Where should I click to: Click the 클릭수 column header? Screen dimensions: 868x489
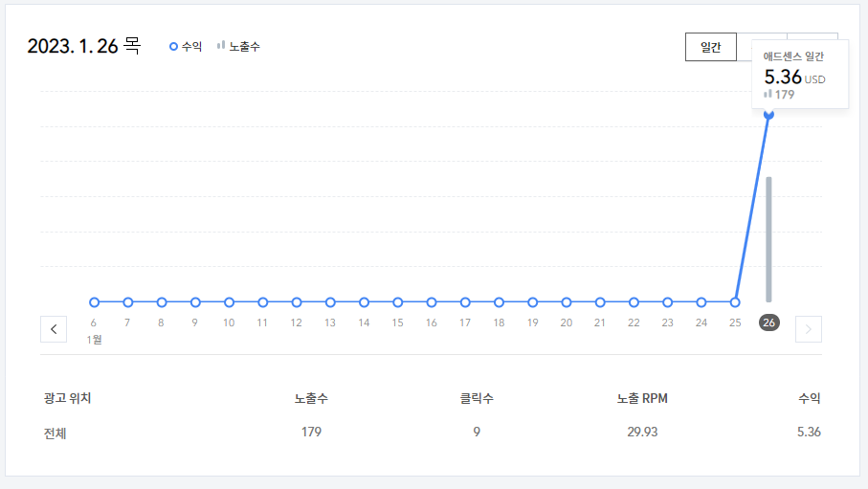477,398
